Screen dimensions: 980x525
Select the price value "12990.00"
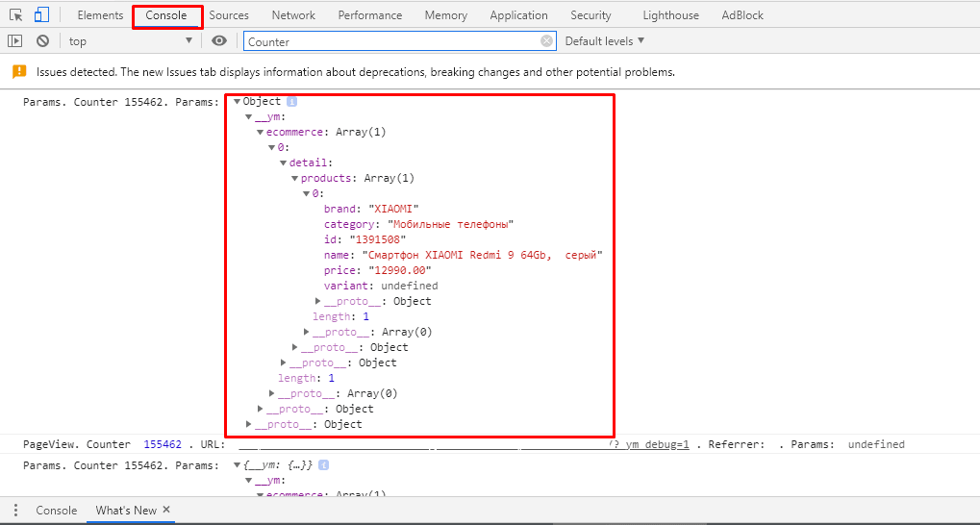(400, 270)
